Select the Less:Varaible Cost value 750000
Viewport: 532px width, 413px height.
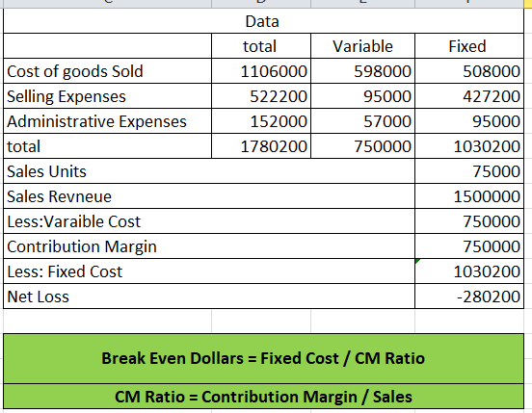tap(469, 221)
